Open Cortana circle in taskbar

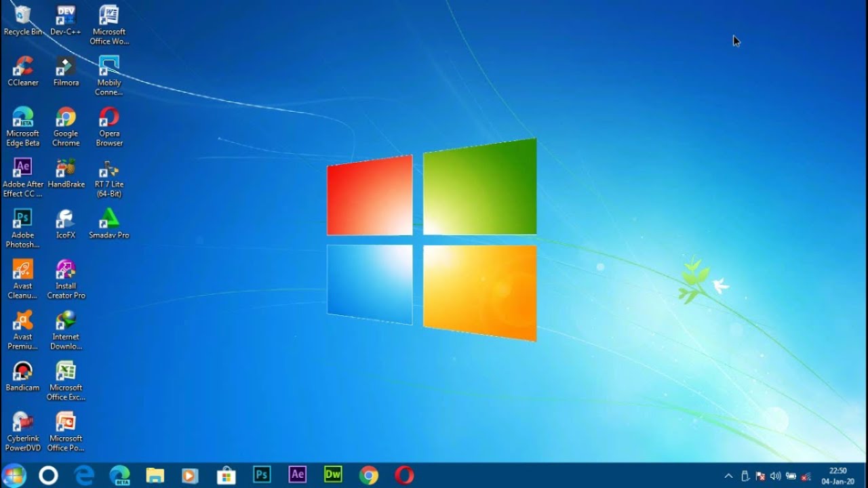click(x=48, y=475)
